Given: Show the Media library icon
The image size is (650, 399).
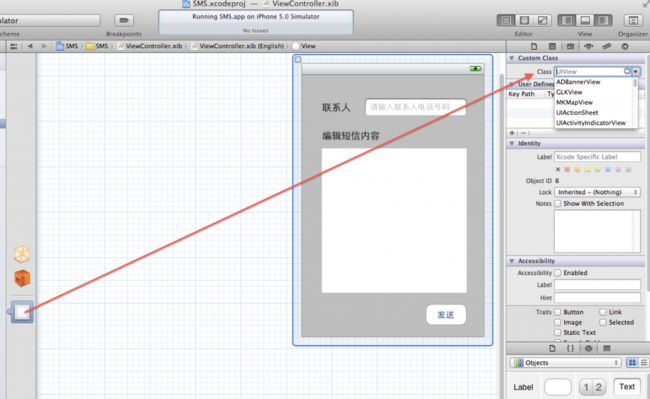Looking at the screenshot, I should pos(607,348).
